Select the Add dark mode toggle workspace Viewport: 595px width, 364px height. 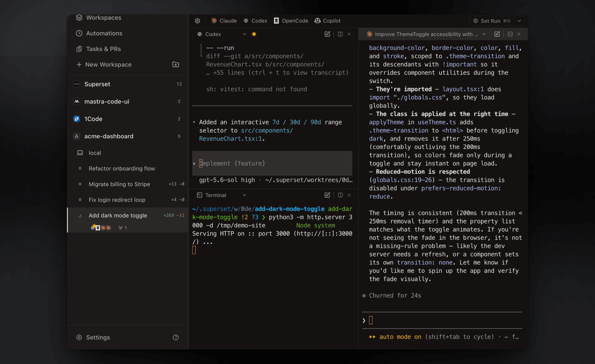point(127,220)
